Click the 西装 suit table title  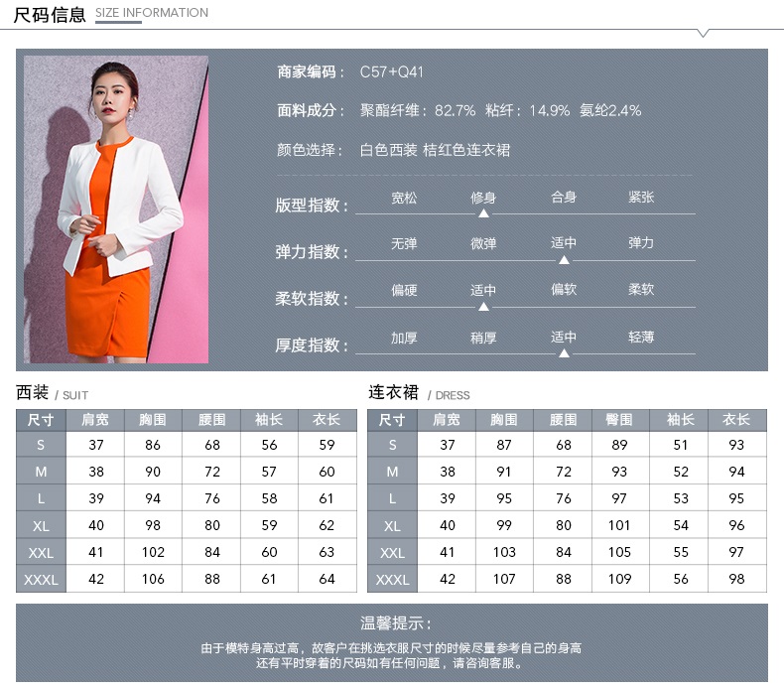(32, 392)
